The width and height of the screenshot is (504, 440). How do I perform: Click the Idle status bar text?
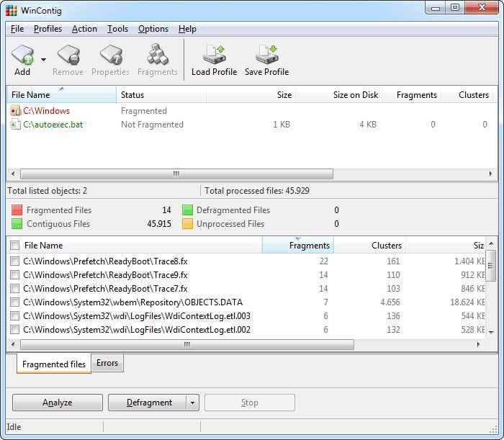[14, 427]
